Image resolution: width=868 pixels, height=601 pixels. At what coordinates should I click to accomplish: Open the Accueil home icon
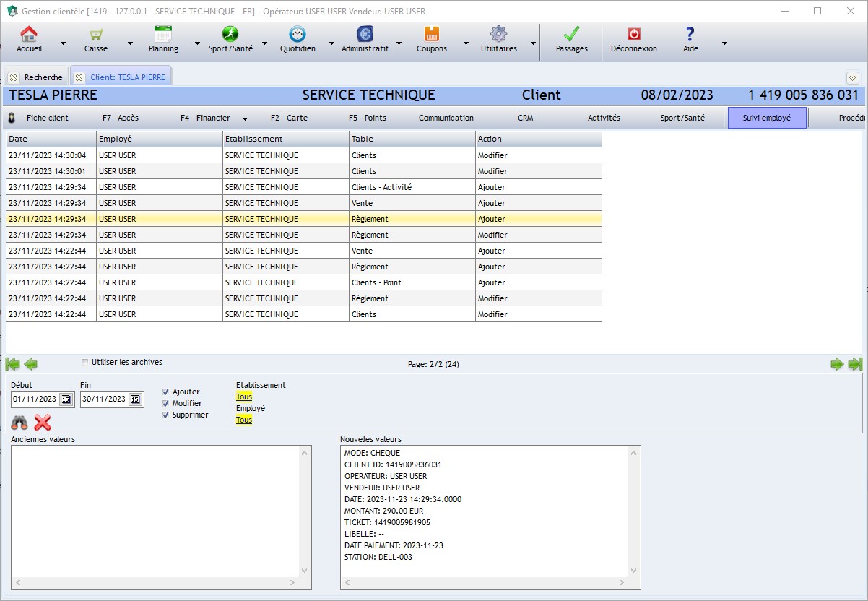click(x=29, y=35)
